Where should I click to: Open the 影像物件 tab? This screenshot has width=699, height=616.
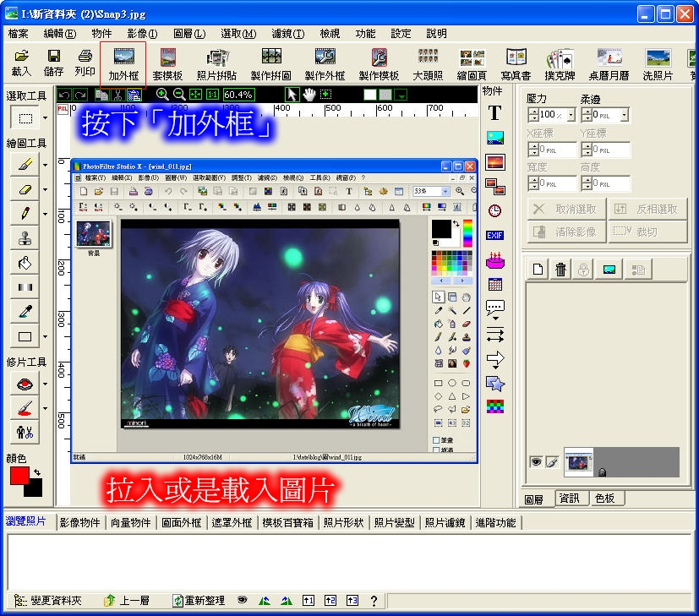(x=79, y=522)
